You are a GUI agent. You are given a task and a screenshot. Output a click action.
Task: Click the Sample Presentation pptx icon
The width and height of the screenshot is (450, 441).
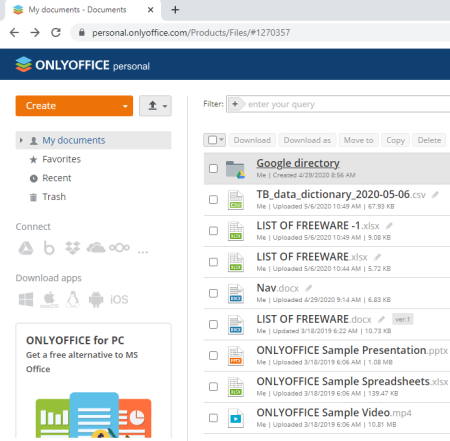[x=236, y=356]
